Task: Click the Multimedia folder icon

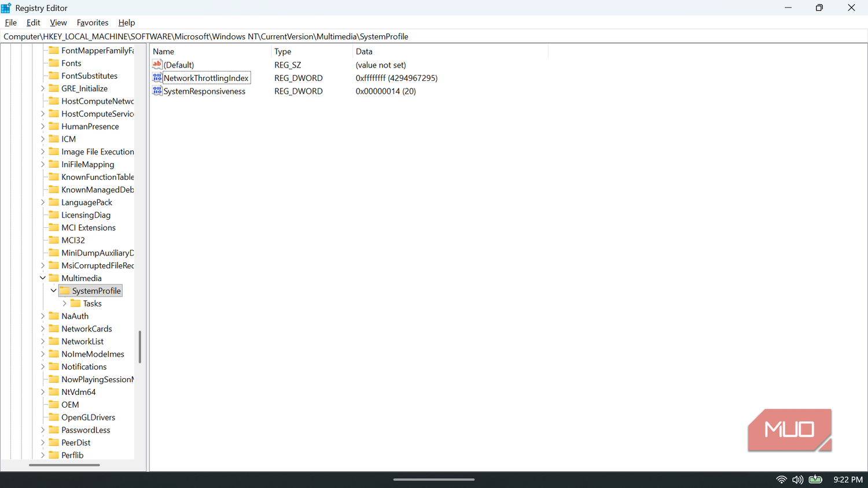Action: click(54, 278)
